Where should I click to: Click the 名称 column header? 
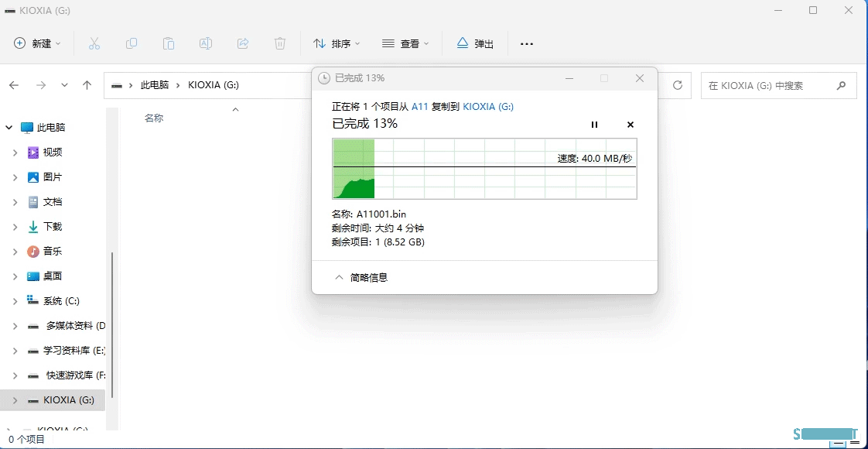[154, 118]
